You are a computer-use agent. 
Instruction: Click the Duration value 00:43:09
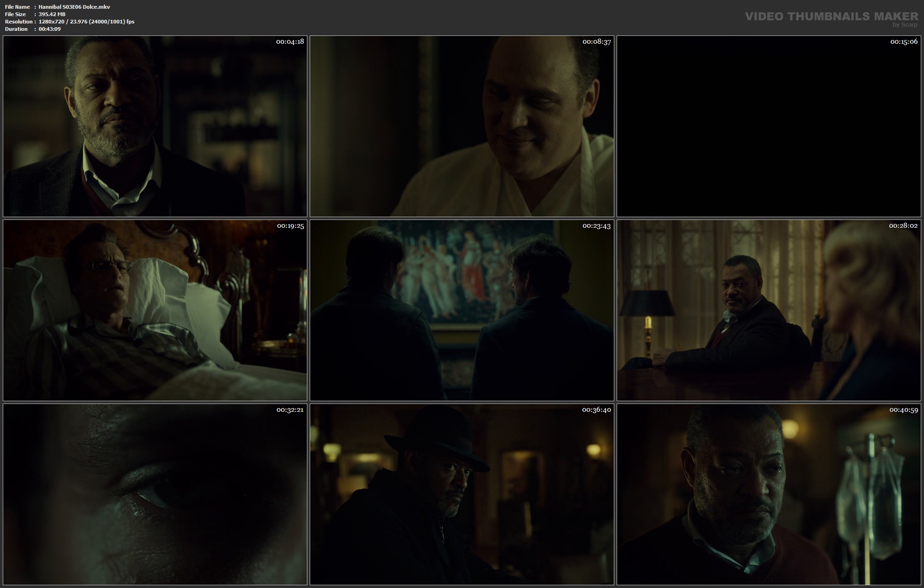tap(50, 29)
